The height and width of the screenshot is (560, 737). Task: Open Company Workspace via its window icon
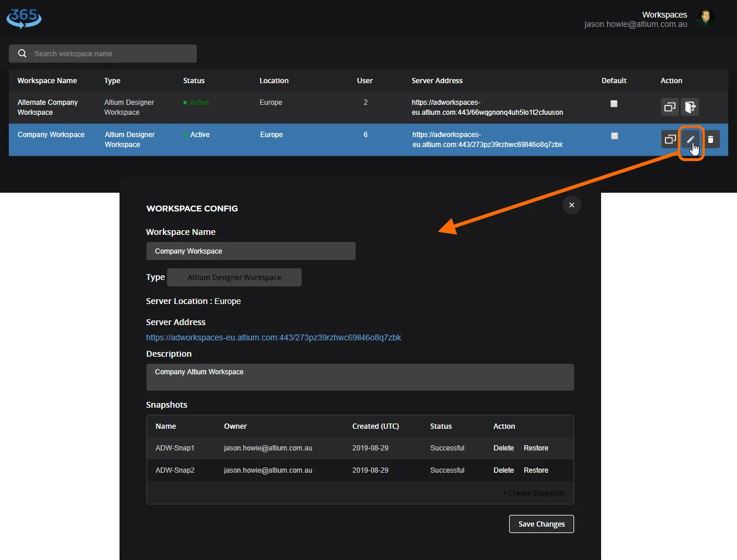670,139
